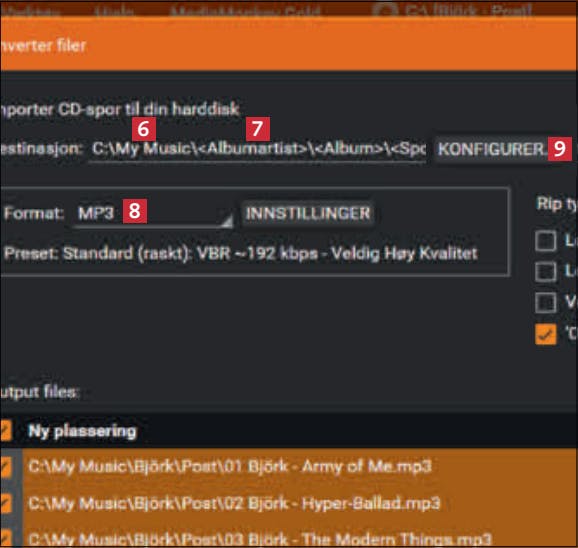Open INNSTILLINGER for the MP3 format
The width and height of the screenshot is (578, 548).
click(307, 213)
